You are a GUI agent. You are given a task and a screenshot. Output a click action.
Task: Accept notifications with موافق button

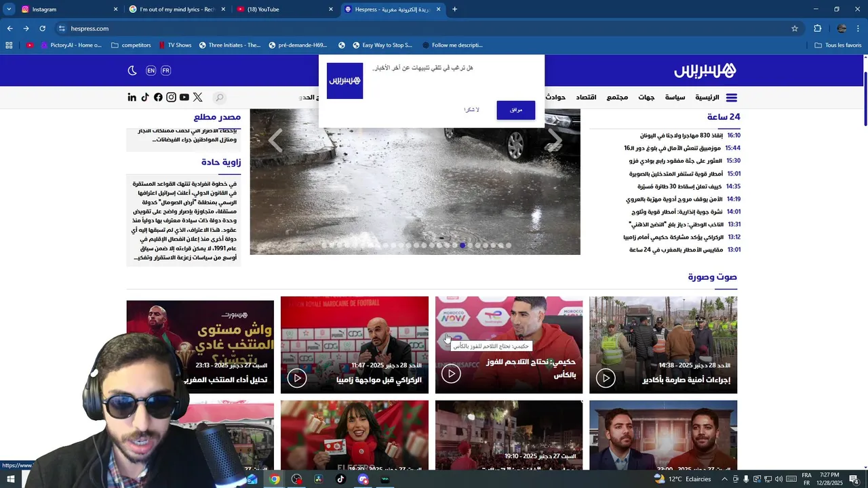pos(515,110)
